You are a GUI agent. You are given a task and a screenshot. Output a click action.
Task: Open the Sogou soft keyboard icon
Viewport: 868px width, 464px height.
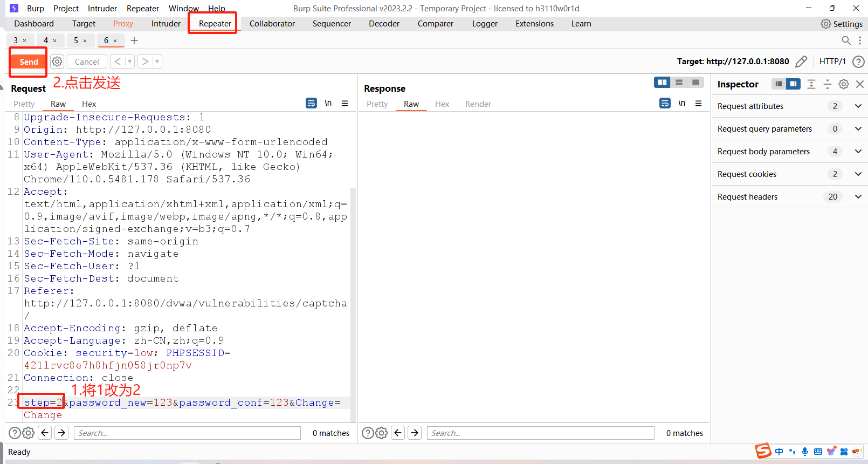click(x=818, y=452)
